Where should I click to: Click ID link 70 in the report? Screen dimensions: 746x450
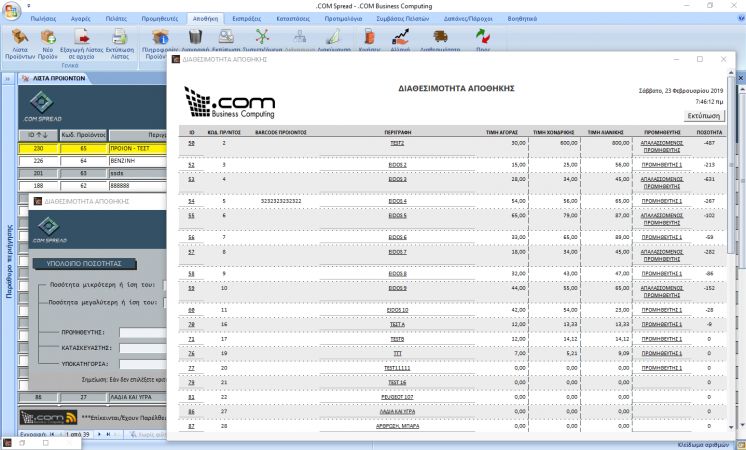pos(191,324)
